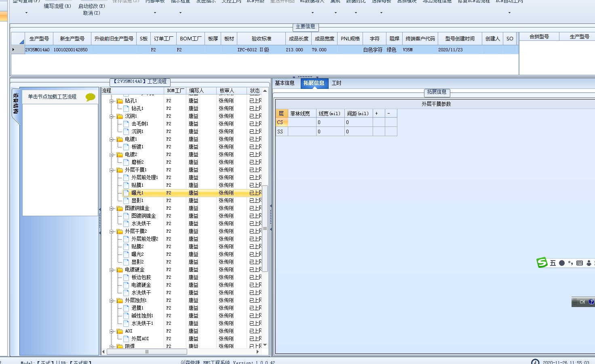Select the 退膜1 process row
595x364 pixels.
tap(137, 308)
